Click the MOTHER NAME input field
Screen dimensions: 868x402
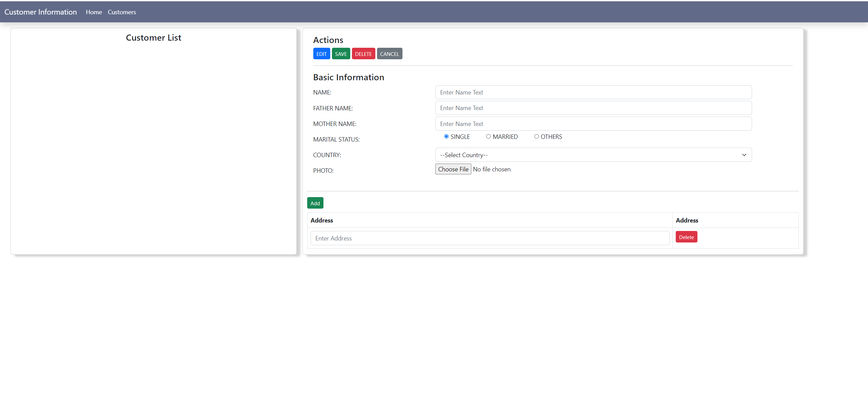[x=593, y=124]
